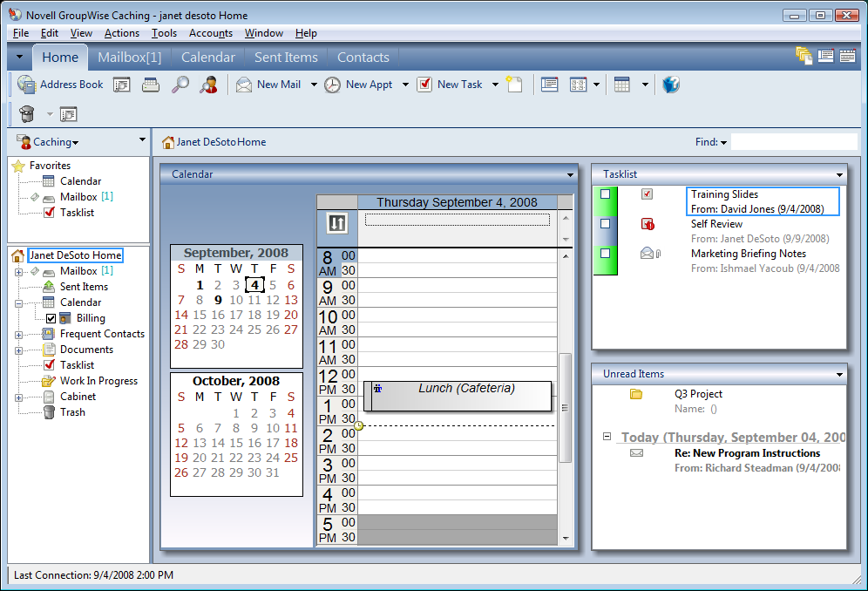The width and height of the screenshot is (868, 591).
Task: Open the File menu
Action: click(21, 33)
